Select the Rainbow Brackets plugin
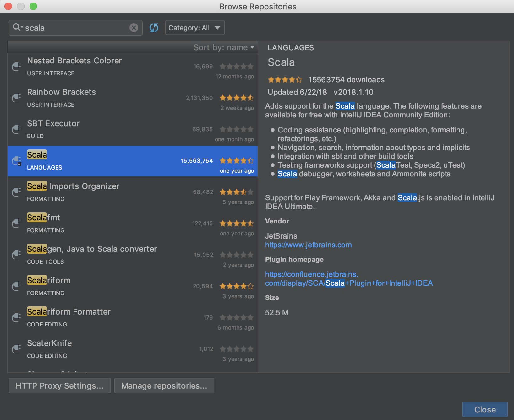Screen dimensions: 514x420 point(132,98)
